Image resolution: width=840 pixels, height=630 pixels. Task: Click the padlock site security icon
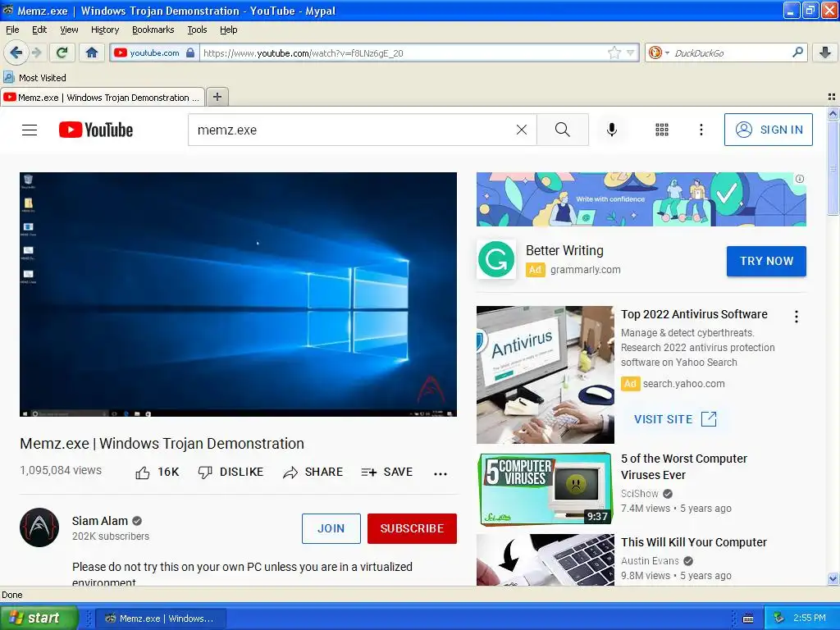[x=190, y=52]
